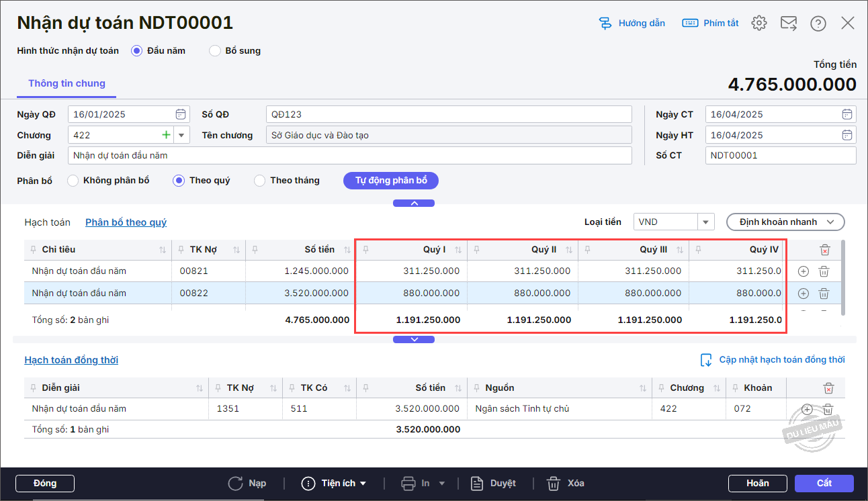Image resolution: width=868 pixels, height=501 pixels.
Task: Click the 1351 account cell
Action: (x=246, y=408)
